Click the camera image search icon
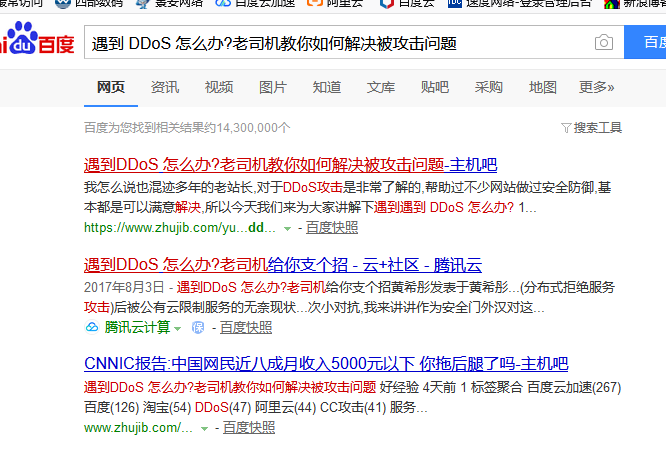The width and height of the screenshot is (666, 451). pos(603,43)
